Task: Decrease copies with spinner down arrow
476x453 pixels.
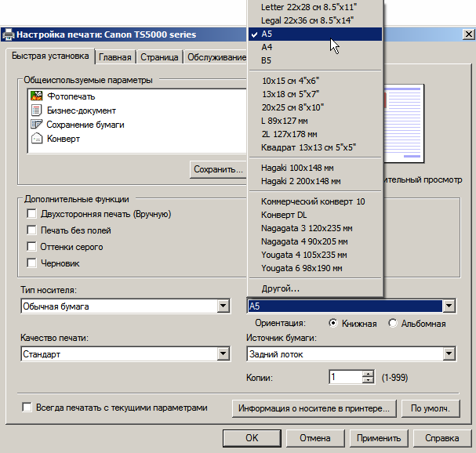Action: click(369, 380)
